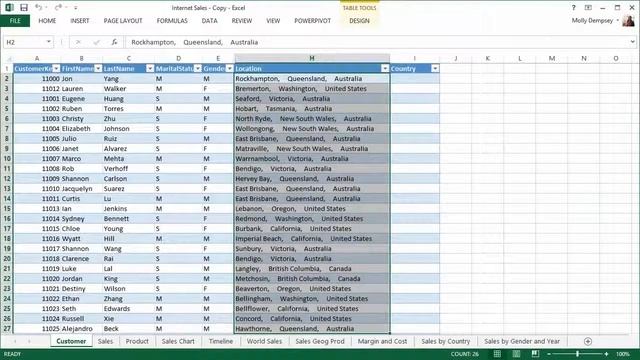Open Location column filter dropdown
The image size is (640, 360).
(385, 69)
